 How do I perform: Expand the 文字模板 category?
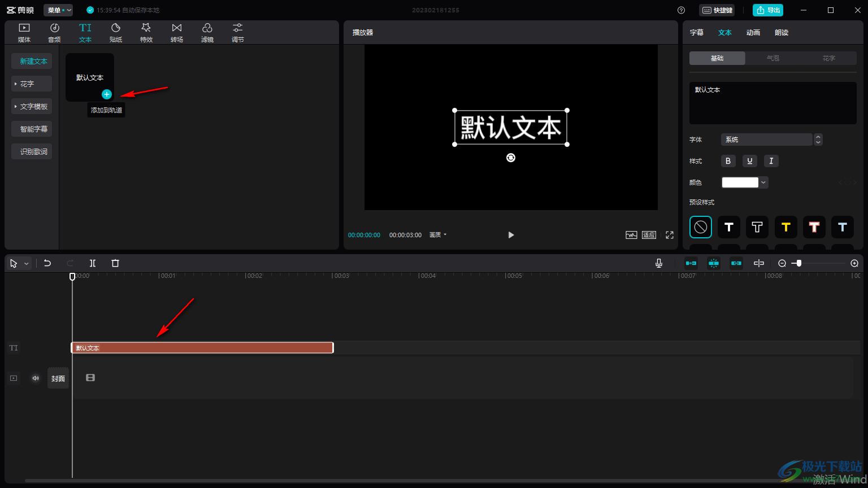click(32, 106)
